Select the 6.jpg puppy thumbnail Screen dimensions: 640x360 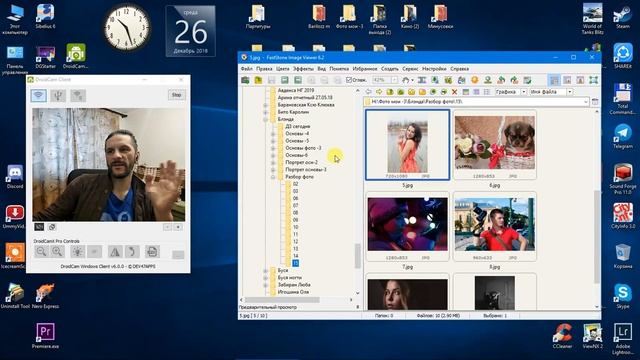click(495, 145)
